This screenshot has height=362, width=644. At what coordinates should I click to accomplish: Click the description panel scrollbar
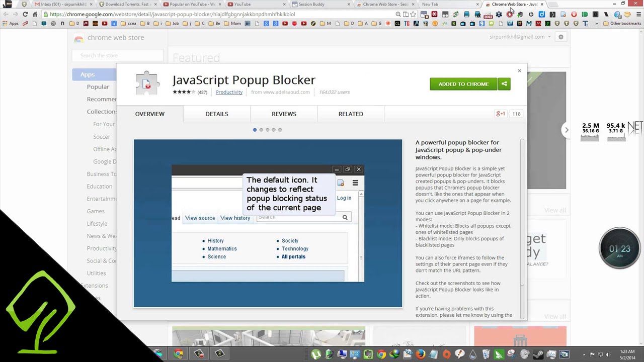[522, 213]
